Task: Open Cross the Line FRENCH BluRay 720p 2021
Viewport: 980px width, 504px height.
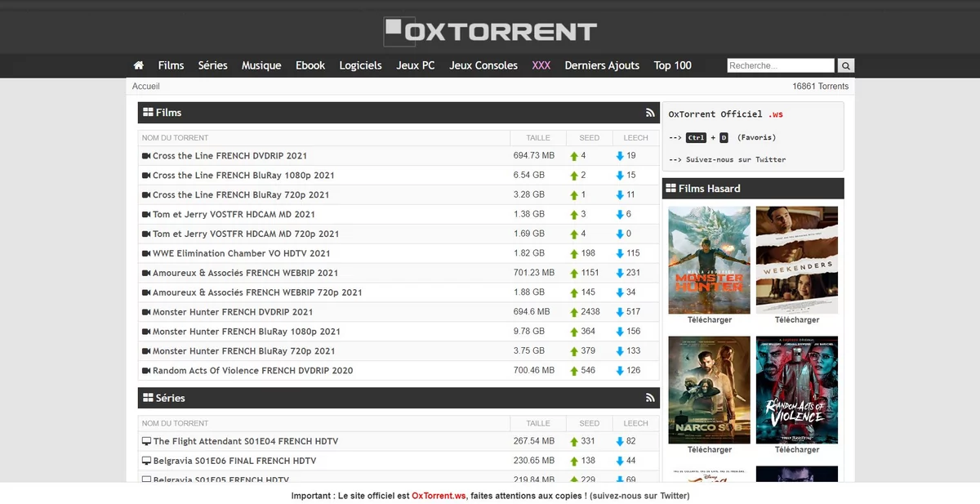Action: point(241,195)
